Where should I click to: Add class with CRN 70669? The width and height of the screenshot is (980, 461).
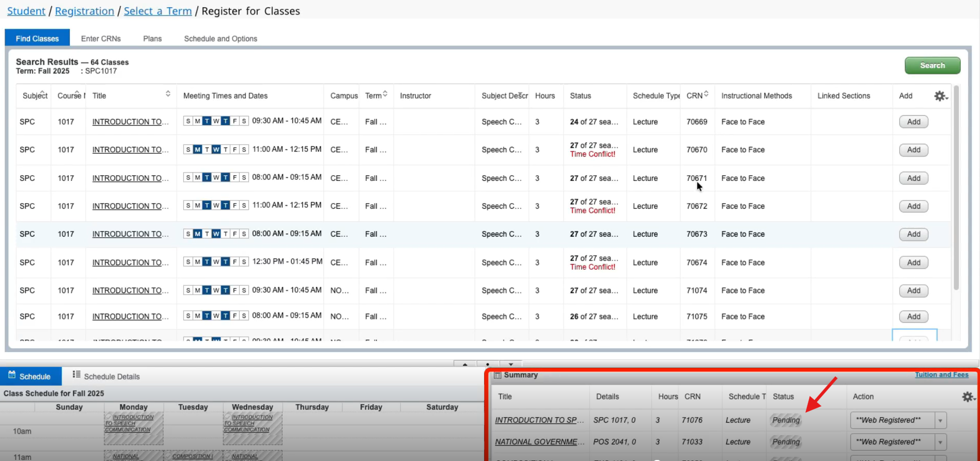[913, 122]
